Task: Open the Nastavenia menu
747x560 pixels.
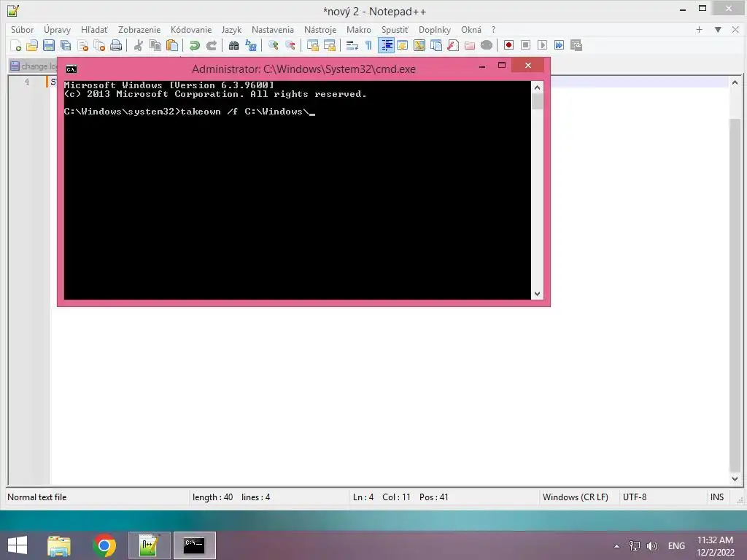Action: pos(273,29)
